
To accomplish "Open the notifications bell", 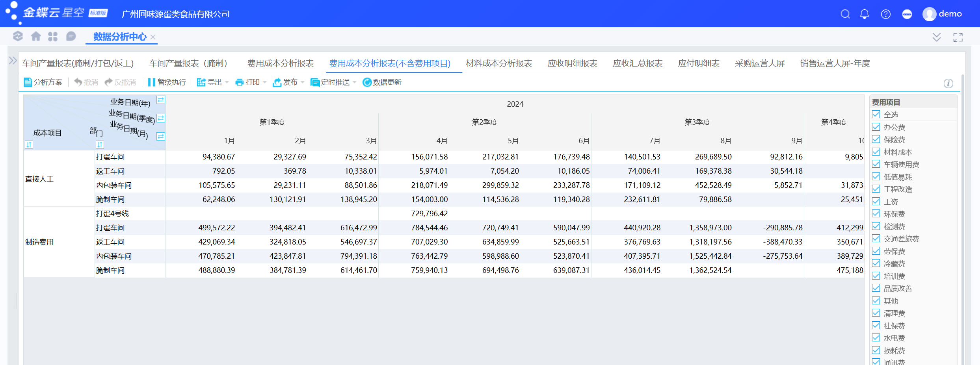I will [865, 14].
